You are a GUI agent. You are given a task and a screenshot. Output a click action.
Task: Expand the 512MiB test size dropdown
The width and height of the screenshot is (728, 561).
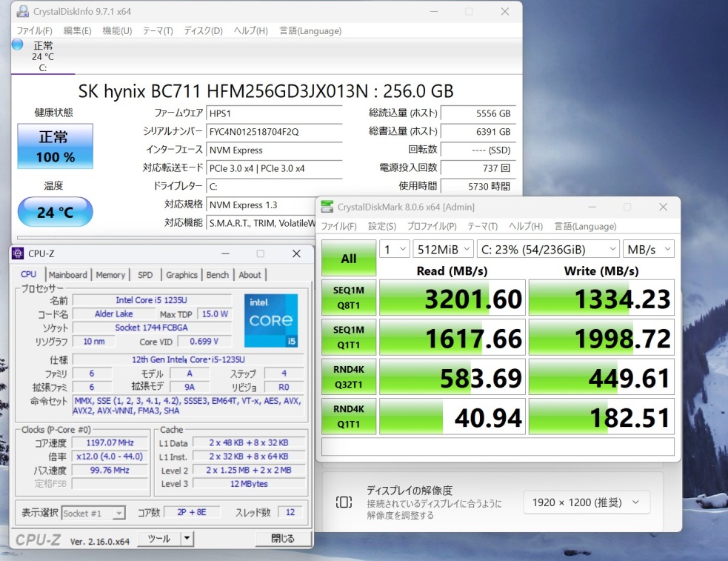[x=441, y=249]
